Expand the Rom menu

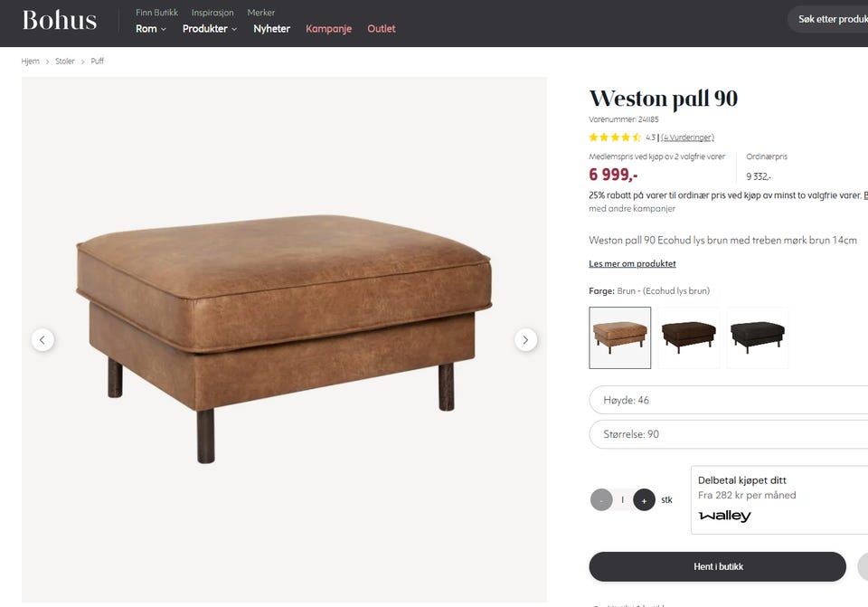point(151,29)
